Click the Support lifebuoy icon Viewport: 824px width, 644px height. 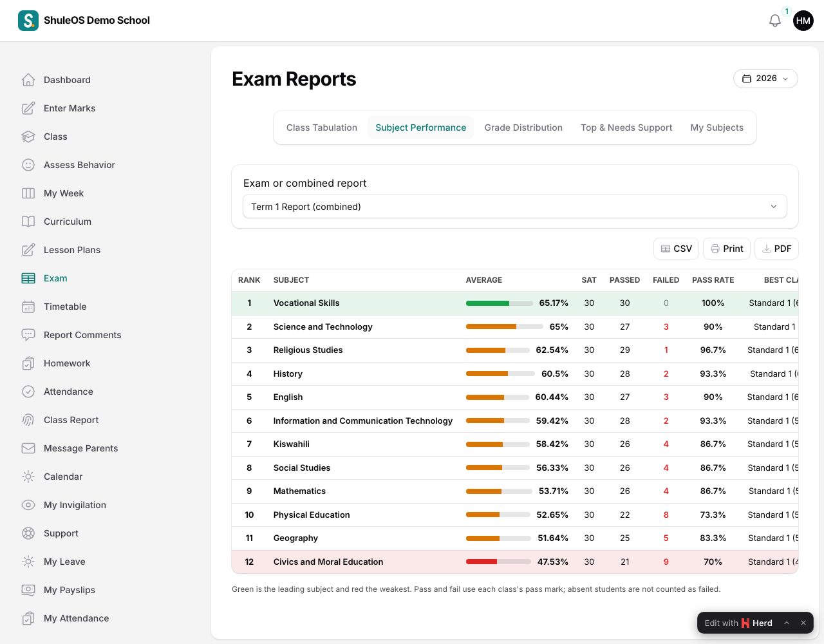[x=28, y=533]
